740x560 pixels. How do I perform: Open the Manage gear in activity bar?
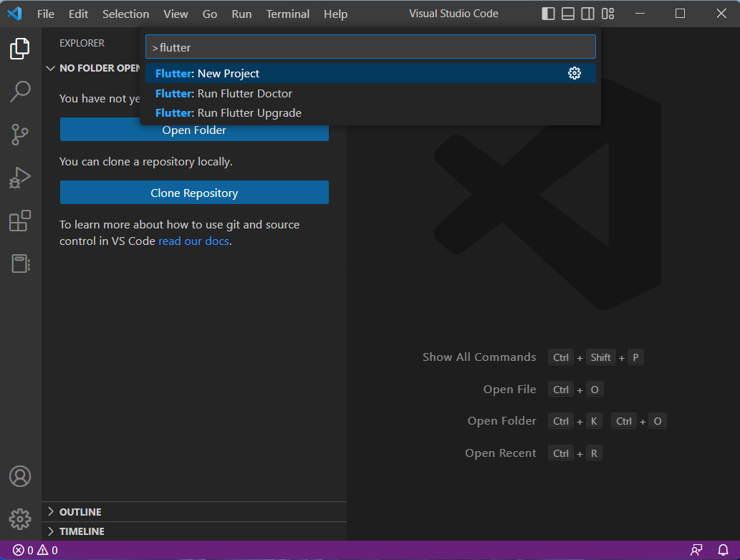pyautogui.click(x=20, y=519)
